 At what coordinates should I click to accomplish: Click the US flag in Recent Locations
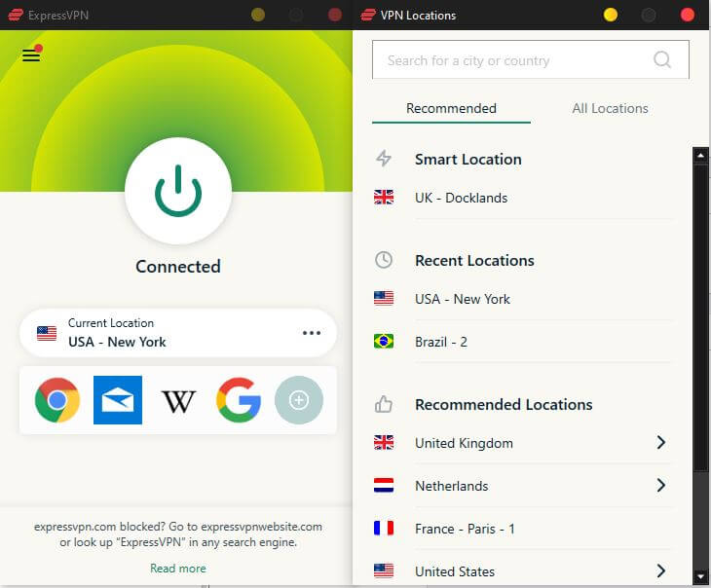coord(384,298)
